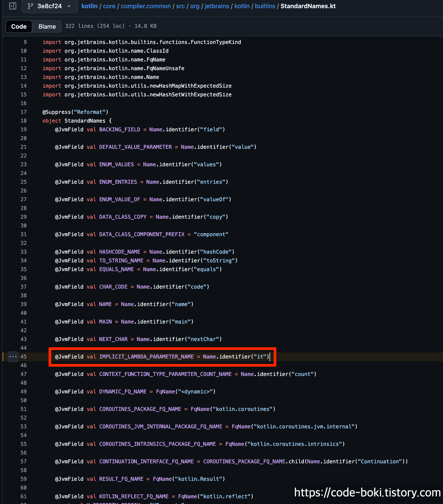This screenshot has width=443, height=504.
Task: Select line number 61
Action: [24, 496]
